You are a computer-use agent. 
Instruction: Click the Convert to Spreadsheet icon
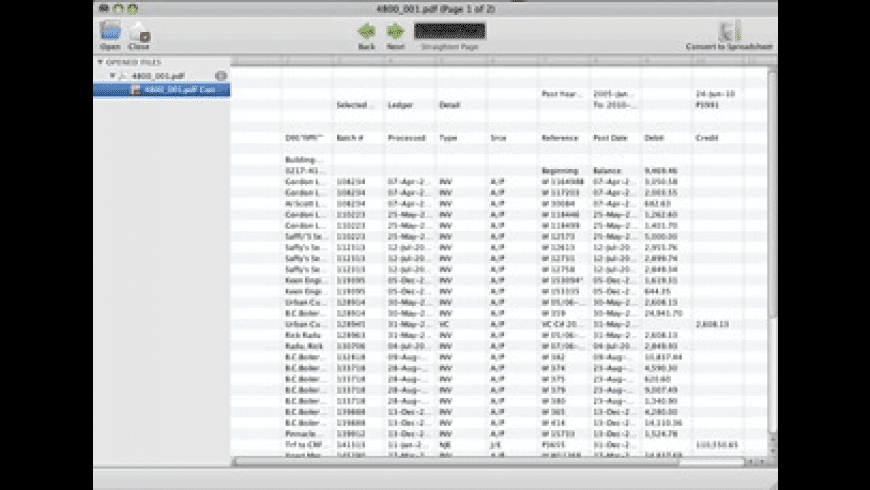point(729,31)
